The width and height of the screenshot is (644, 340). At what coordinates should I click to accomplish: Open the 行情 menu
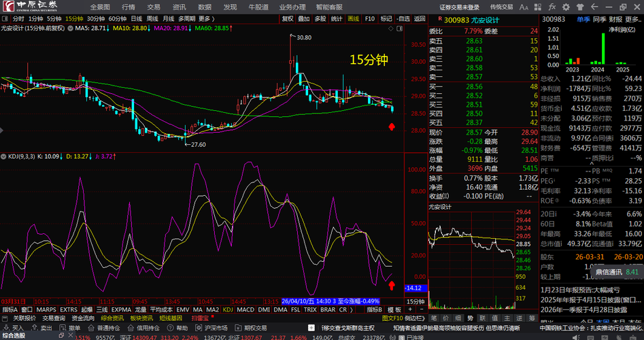[x=128, y=7]
